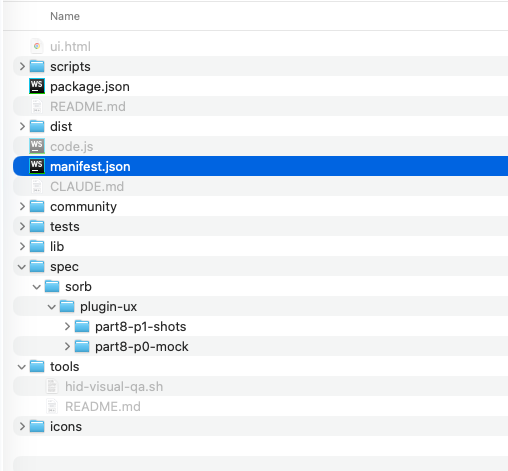
Task: Click the Chrome icon beside ui.html
Action: click(37, 46)
